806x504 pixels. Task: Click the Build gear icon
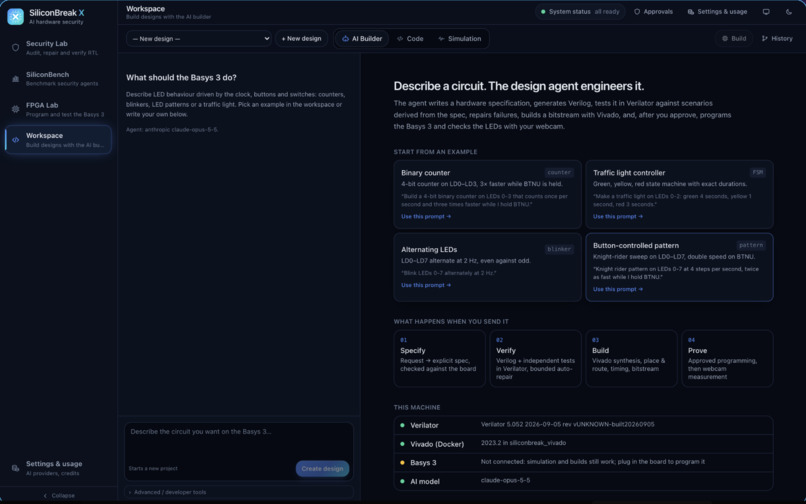tap(725, 39)
